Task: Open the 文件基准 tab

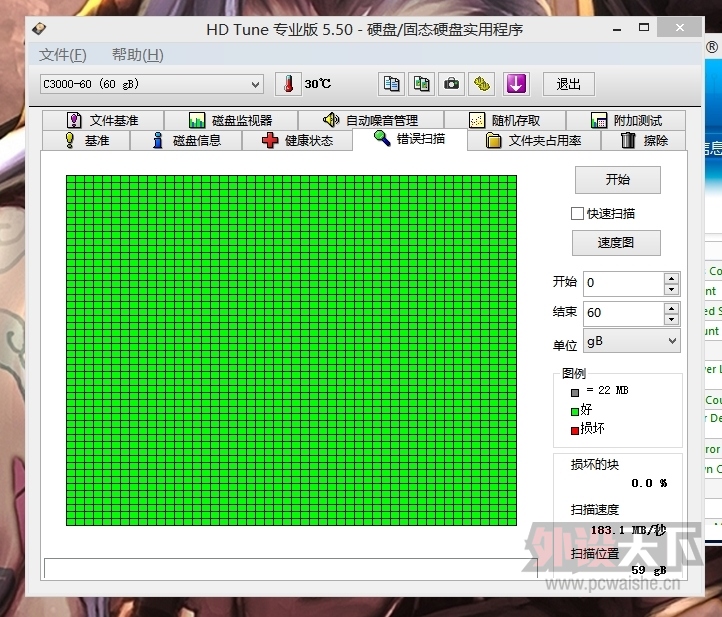Action: pos(103,121)
